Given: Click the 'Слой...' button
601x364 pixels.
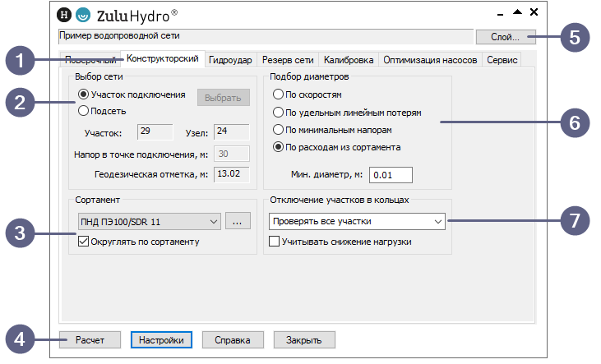Looking at the screenshot, I should tap(506, 37).
